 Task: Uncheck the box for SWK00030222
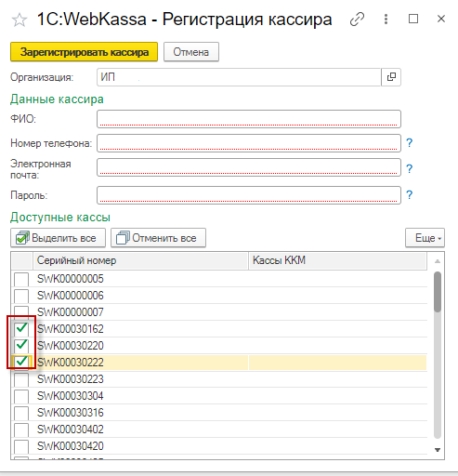[21, 362]
